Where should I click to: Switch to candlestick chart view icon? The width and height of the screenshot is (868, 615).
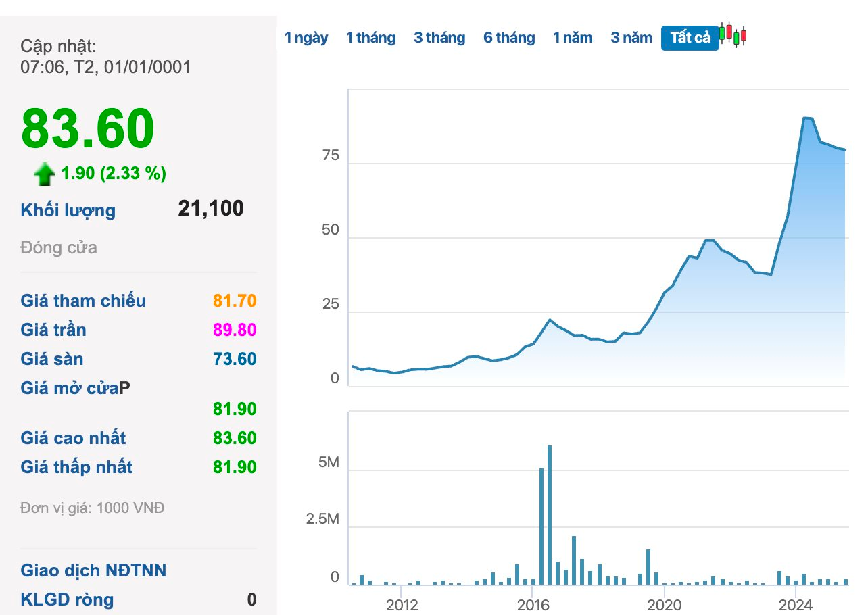(x=733, y=34)
